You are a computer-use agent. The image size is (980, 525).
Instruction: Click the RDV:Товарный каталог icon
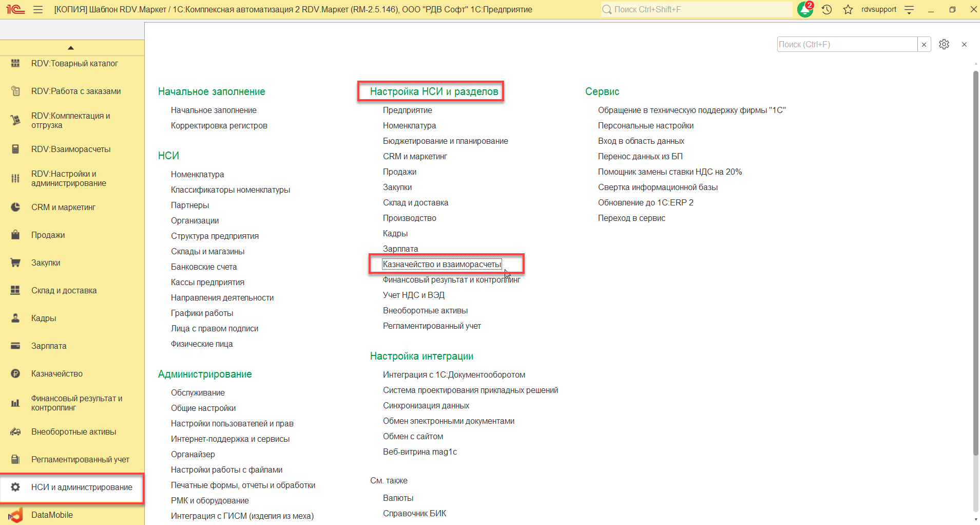15,63
